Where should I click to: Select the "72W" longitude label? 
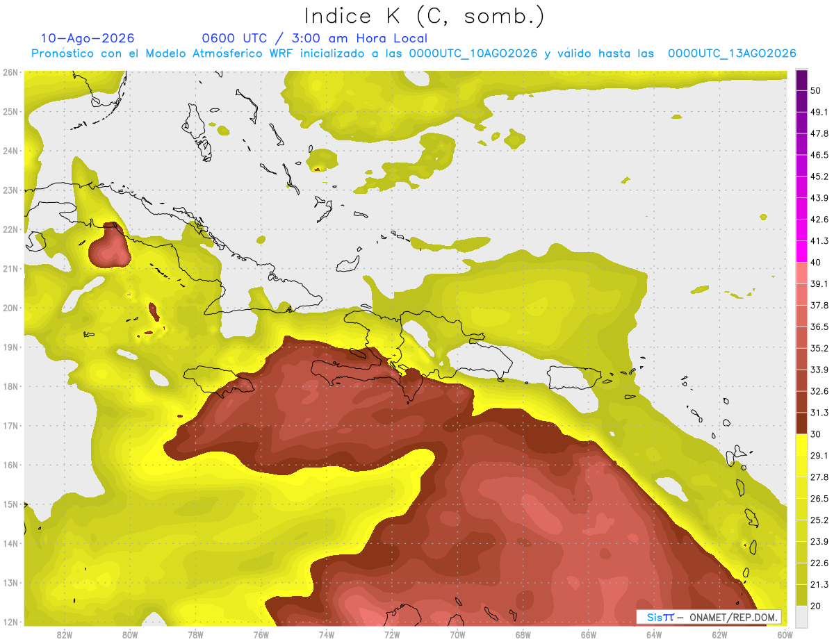[392, 635]
